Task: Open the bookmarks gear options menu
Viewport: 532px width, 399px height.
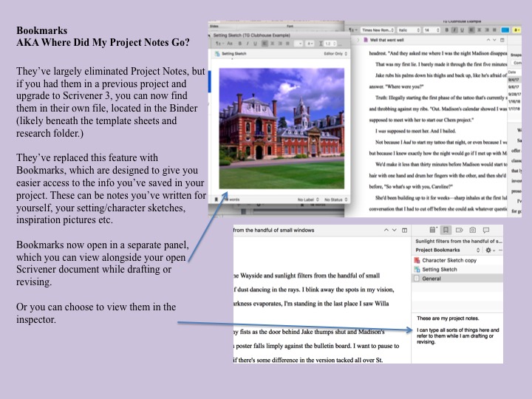Action: [490, 250]
